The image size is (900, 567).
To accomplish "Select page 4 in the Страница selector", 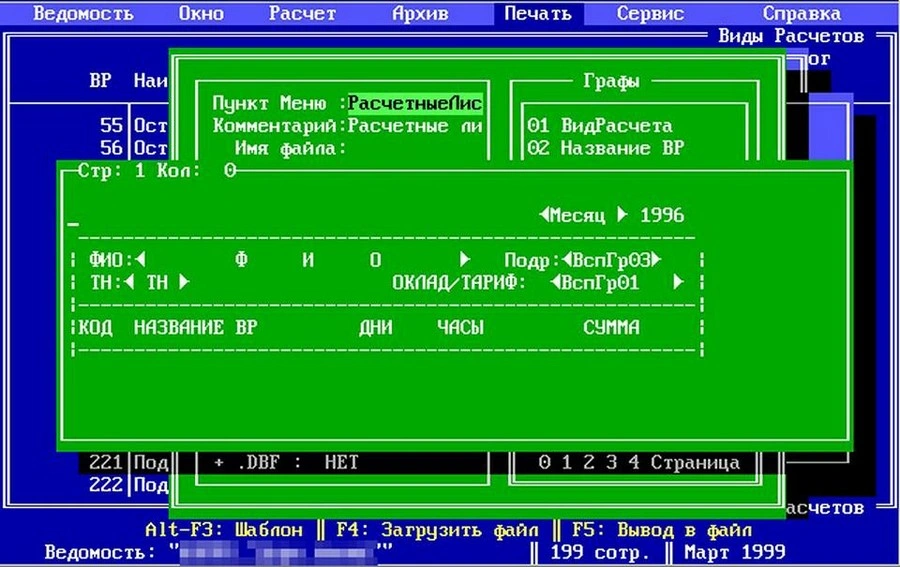I will coord(633,463).
